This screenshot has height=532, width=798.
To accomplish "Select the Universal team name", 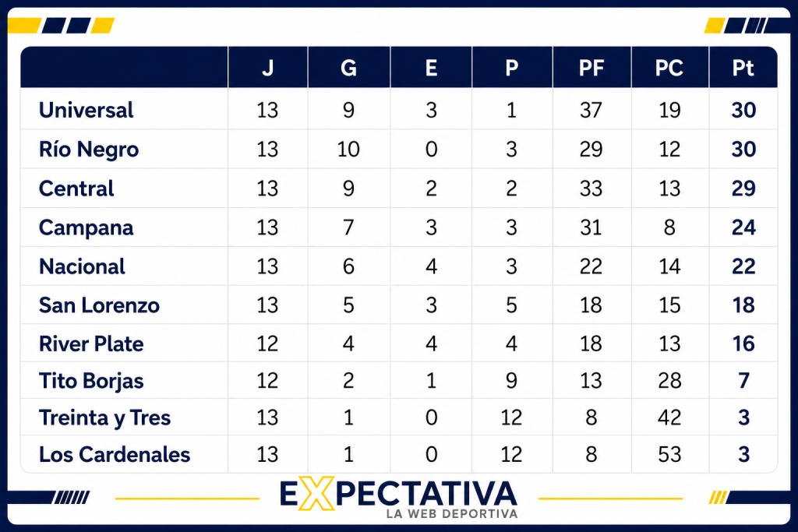I will click(86, 110).
